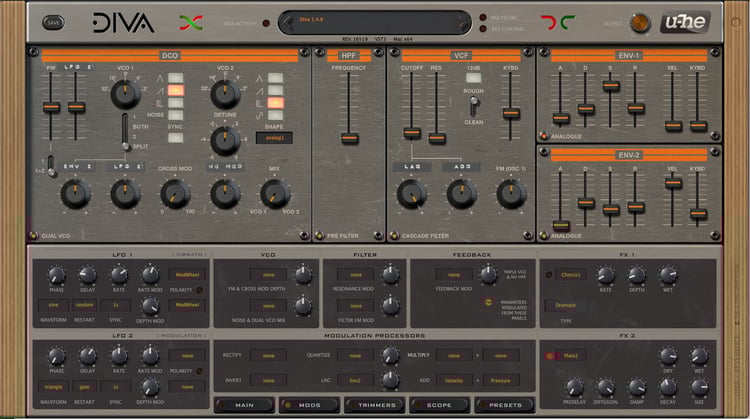Click the CROSS MOD knob
The height and width of the screenshot is (419, 750).
175,194
